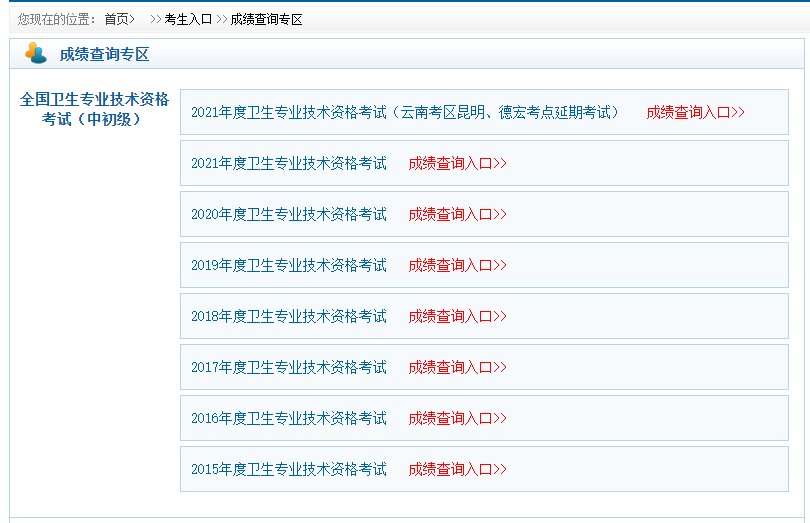Viewport: 810px width, 523px height.
Task: Open the 2016年度 成绩查询入口 link
Action: [x=457, y=418]
